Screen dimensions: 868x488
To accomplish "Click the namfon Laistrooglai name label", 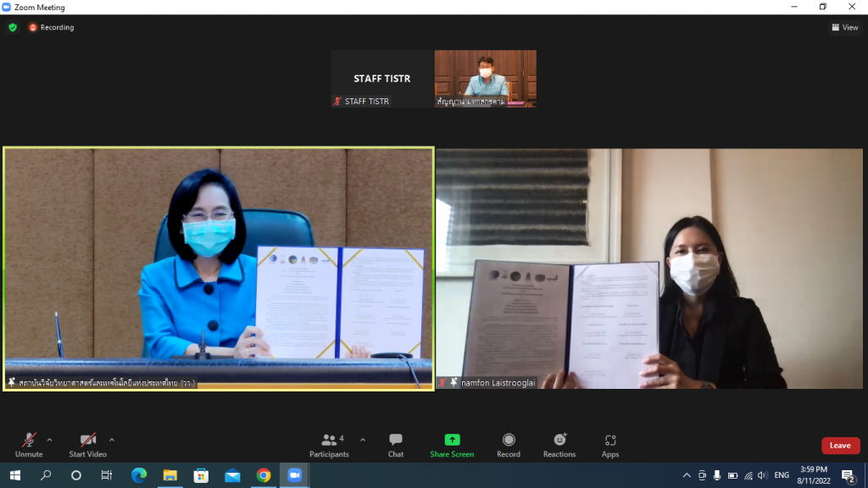I will [498, 383].
